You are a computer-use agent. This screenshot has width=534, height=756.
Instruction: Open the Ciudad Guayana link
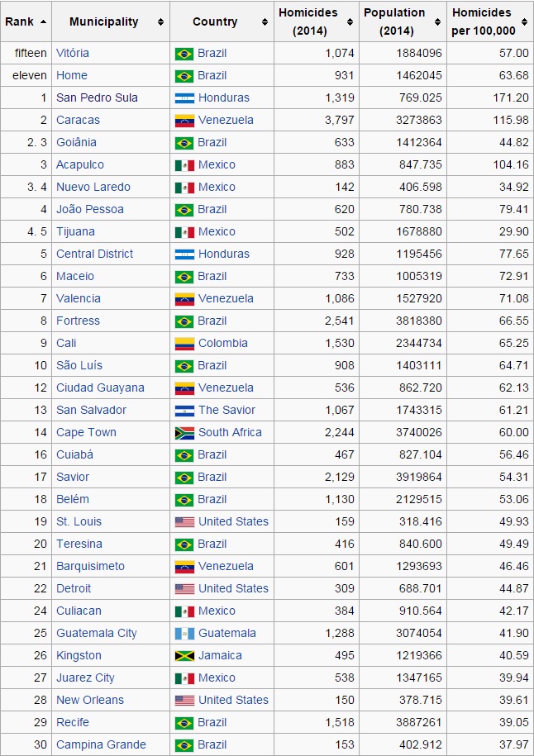100,388
